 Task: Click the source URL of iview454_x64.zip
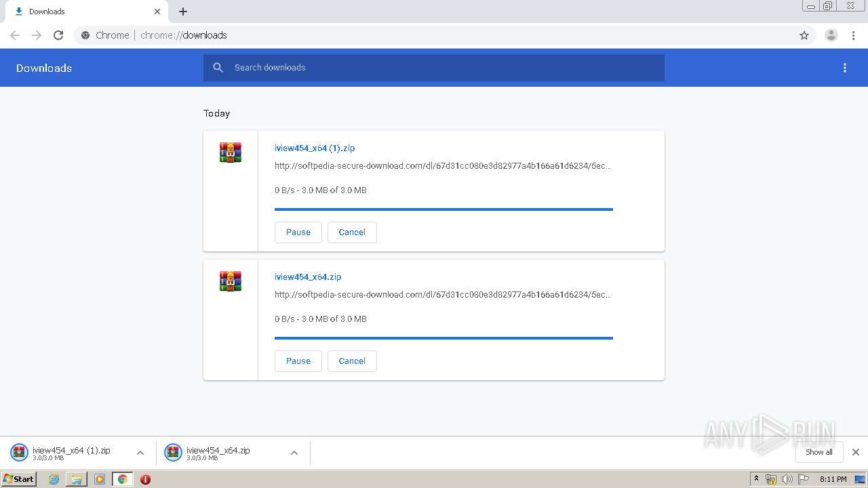[x=443, y=294]
